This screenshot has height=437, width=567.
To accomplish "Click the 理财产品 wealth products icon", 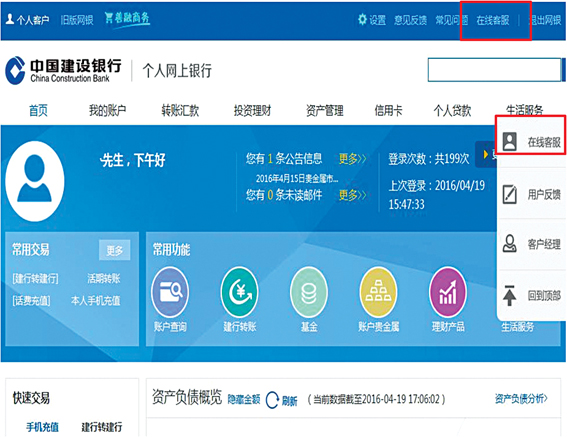I will click(x=448, y=292).
